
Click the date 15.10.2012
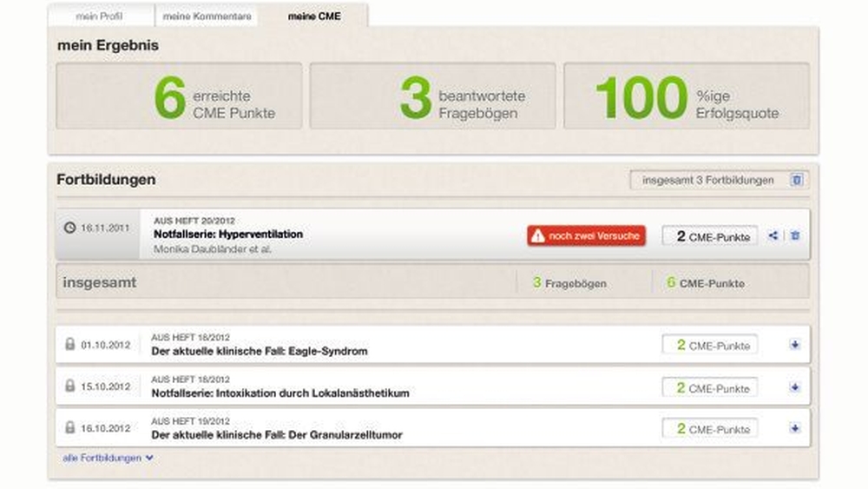(106, 387)
